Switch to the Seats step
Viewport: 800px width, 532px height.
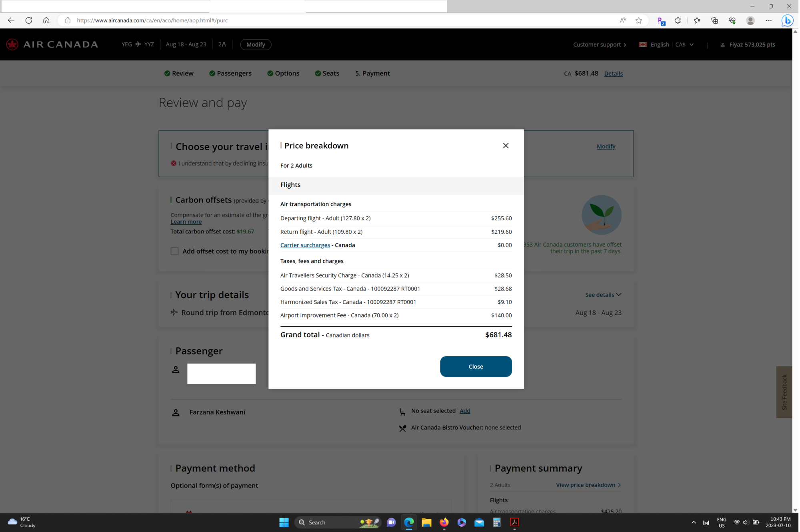(327, 73)
